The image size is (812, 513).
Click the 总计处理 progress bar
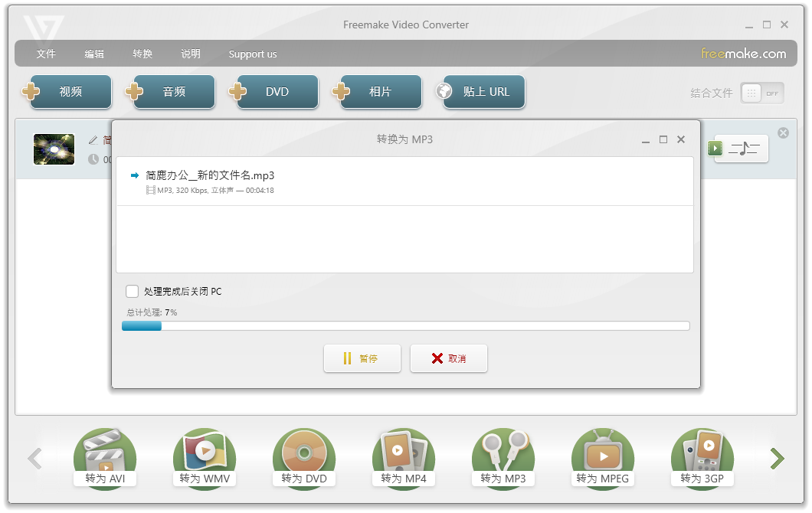[x=405, y=326]
